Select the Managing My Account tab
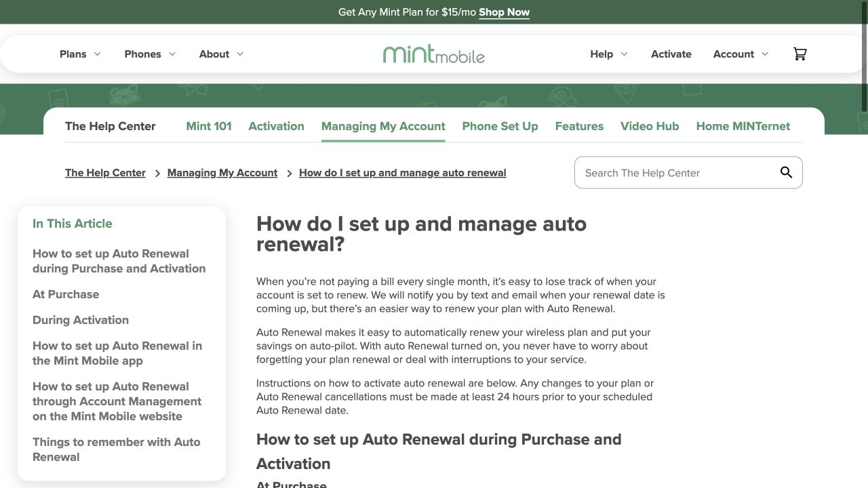Viewport: 868px width, 488px height. click(x=383, y=126)
